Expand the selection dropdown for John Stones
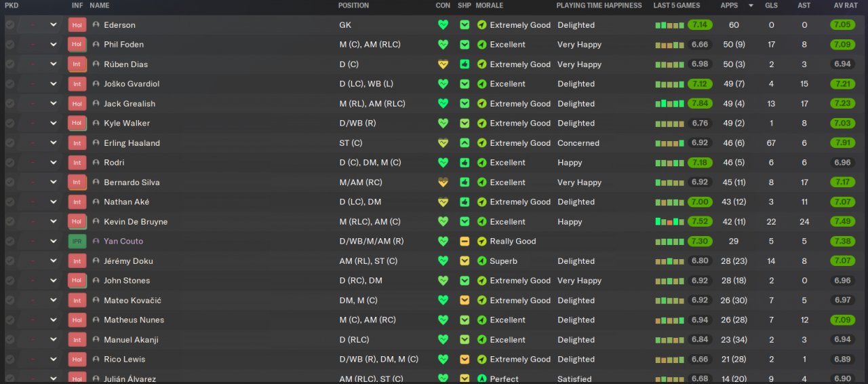 (53, 281)
